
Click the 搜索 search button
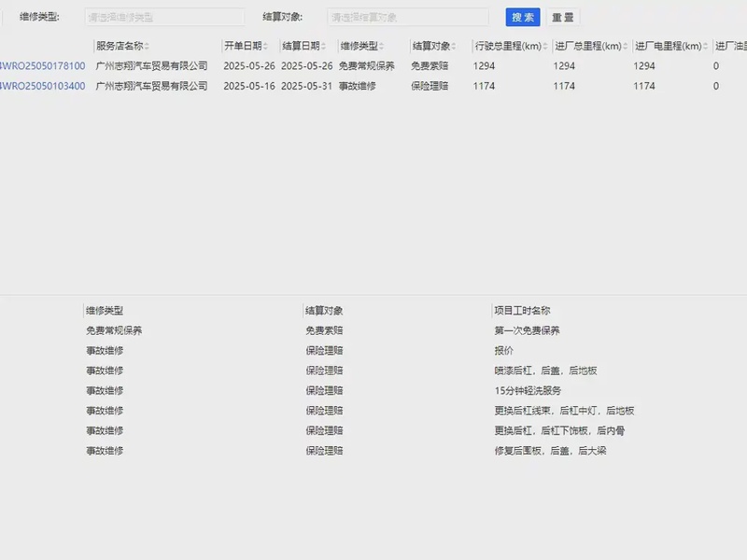[523, 17]
